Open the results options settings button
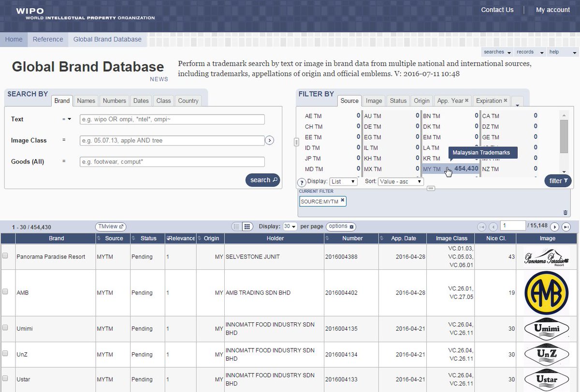 pos(341,226)
